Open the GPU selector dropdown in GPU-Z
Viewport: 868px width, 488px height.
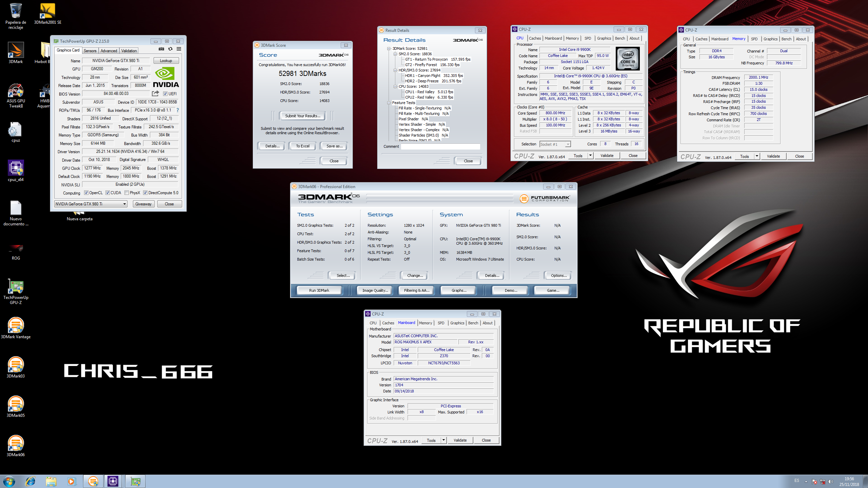click(91, 204)
